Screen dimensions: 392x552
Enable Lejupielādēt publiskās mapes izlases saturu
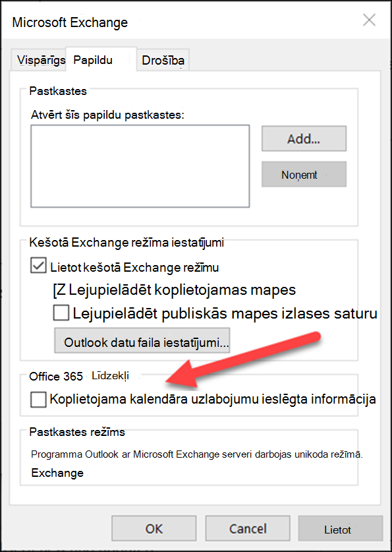[x=61, y=313]
